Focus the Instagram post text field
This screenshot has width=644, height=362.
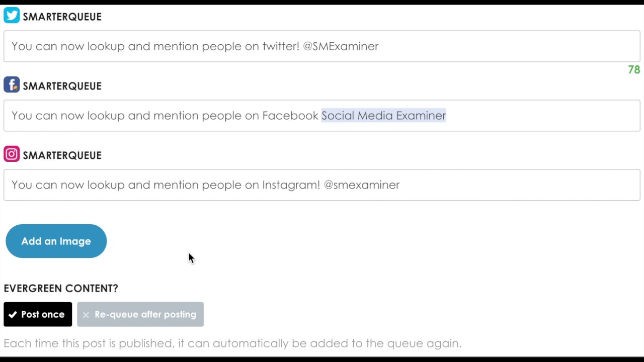point(322,185)
